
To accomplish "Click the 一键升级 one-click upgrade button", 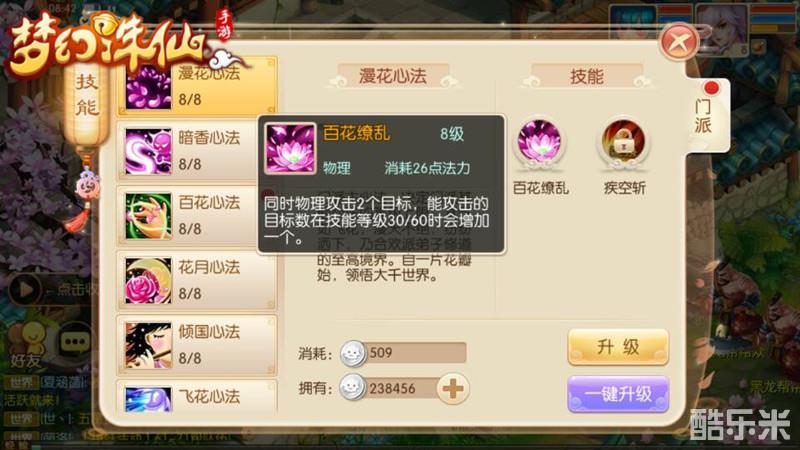I will (x=618, y=394).
